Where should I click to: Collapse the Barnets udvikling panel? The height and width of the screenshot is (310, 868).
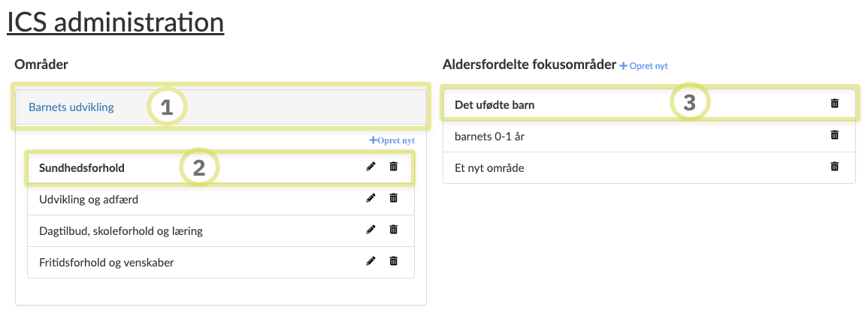point(71,107)
